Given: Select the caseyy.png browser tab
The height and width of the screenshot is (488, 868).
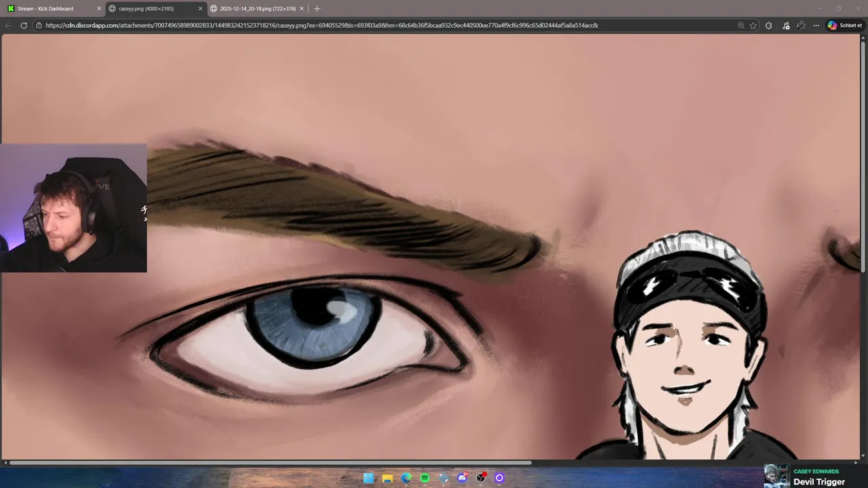Looking at the screenshot, I should pos(155,9).
